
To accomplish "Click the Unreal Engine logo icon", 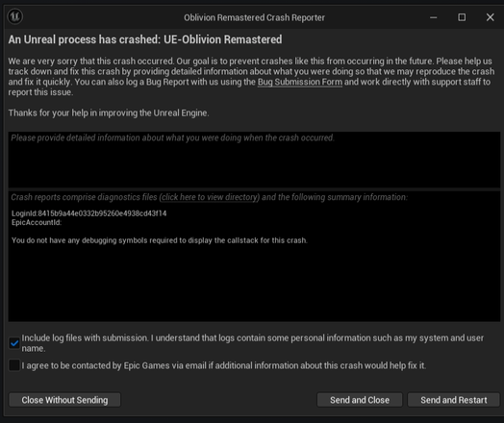I will [x=14, y=16].
